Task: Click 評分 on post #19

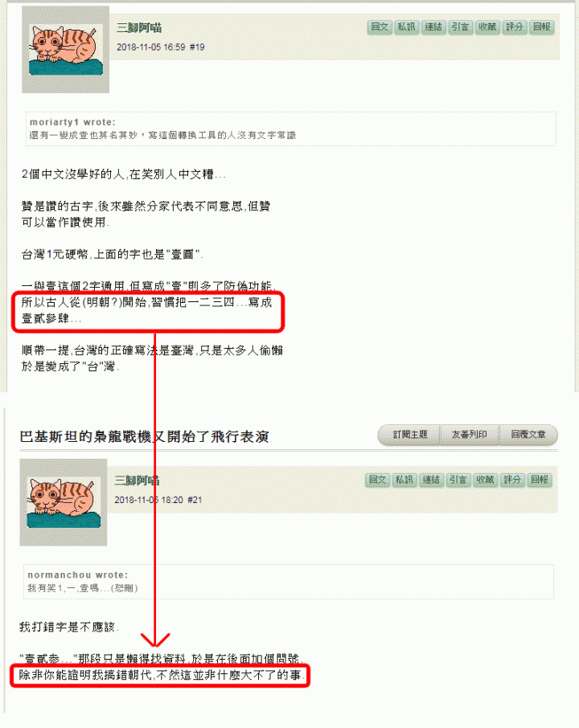Action: pyautogui.click(x=514, y=27)
